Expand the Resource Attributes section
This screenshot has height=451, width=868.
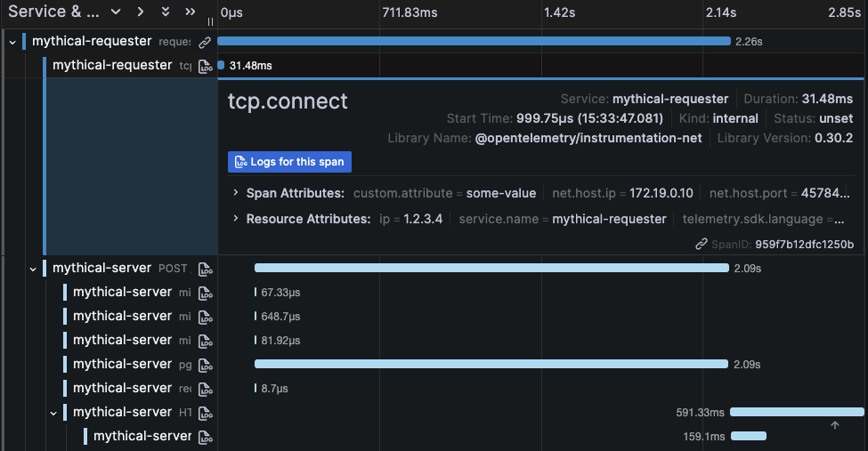(x=236, y=219)
